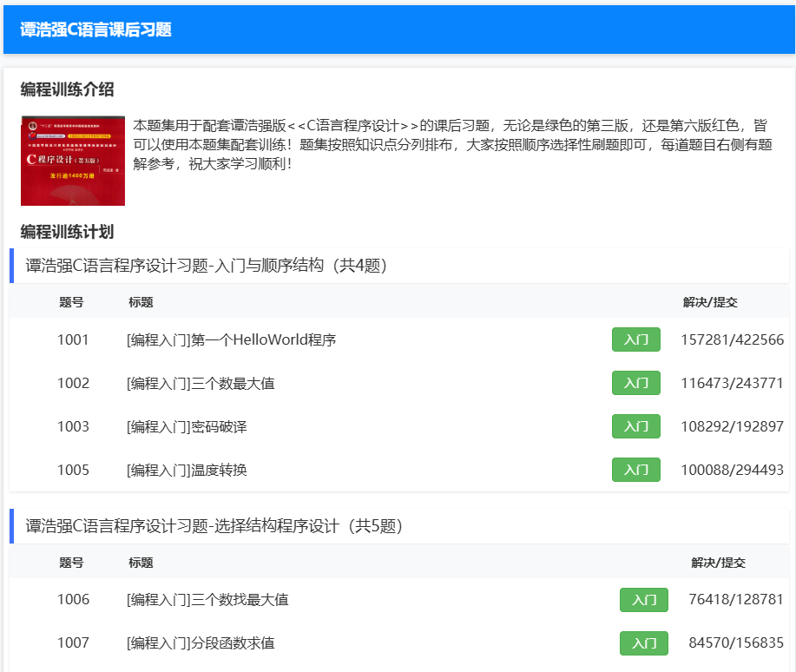Click 解决/提交 column header in second table
The image size is (796, 672).
coord(719,563)
